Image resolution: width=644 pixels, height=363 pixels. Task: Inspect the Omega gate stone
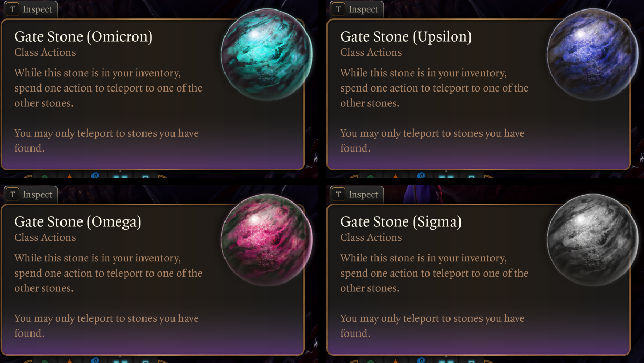click(31, 195)
